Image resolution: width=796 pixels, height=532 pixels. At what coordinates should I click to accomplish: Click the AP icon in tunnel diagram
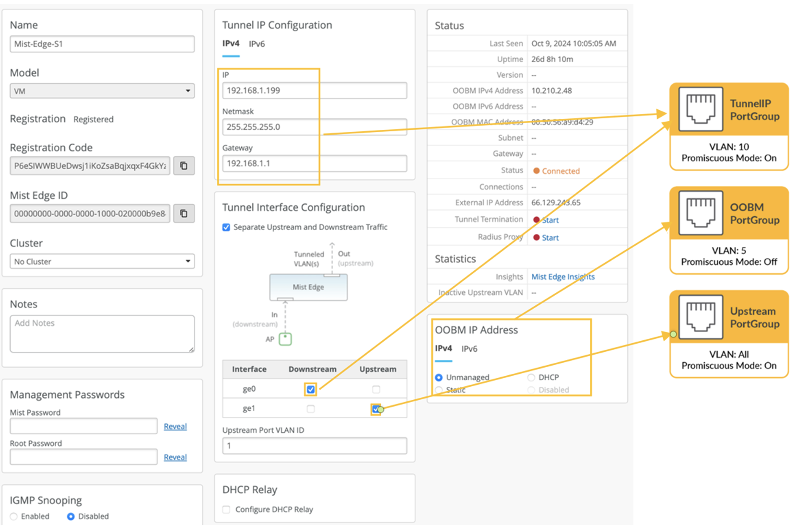pyautogui.click(x=285, y=339)
